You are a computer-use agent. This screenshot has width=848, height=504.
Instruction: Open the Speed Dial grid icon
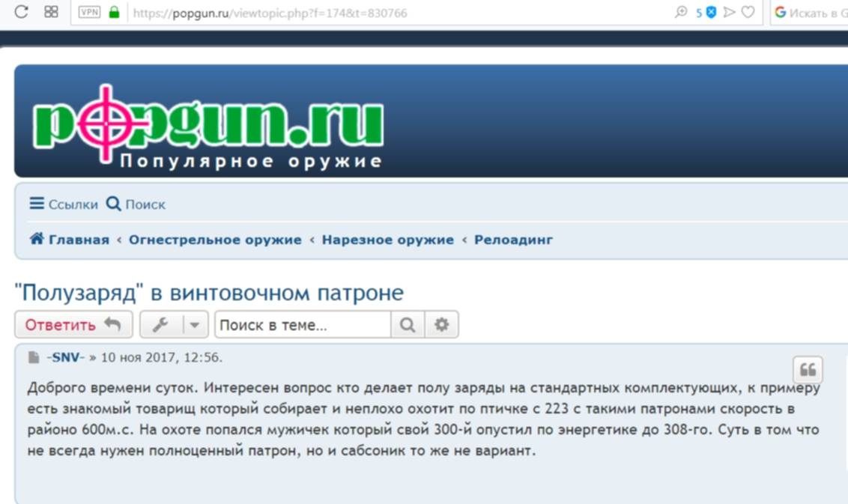51,12
